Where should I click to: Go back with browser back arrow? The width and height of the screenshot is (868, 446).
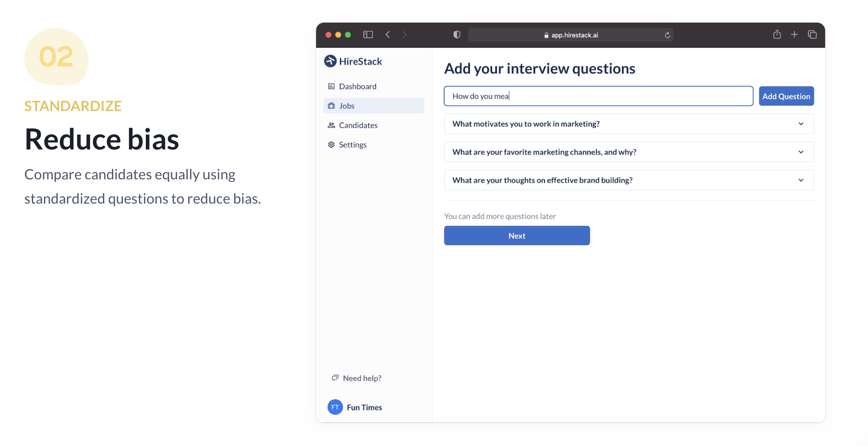click(388, 35)
